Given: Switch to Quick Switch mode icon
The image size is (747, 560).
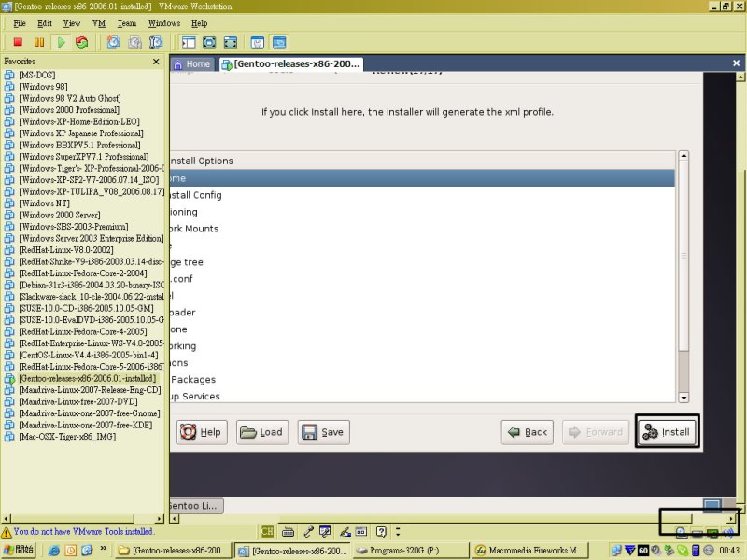Looking at the screenshot, I should coord(209,42).
